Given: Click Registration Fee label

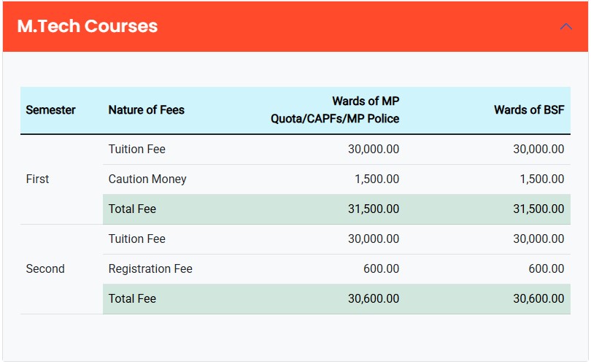Looking at the screenshot, I should pyautogui.click(x=150, y=269).
